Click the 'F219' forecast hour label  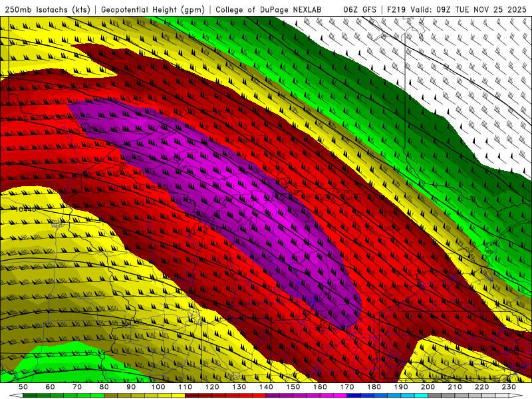396,9
